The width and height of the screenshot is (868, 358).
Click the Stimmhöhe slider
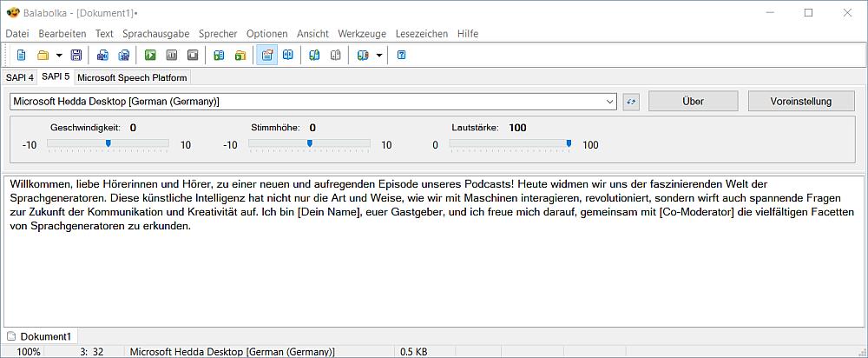310,144
